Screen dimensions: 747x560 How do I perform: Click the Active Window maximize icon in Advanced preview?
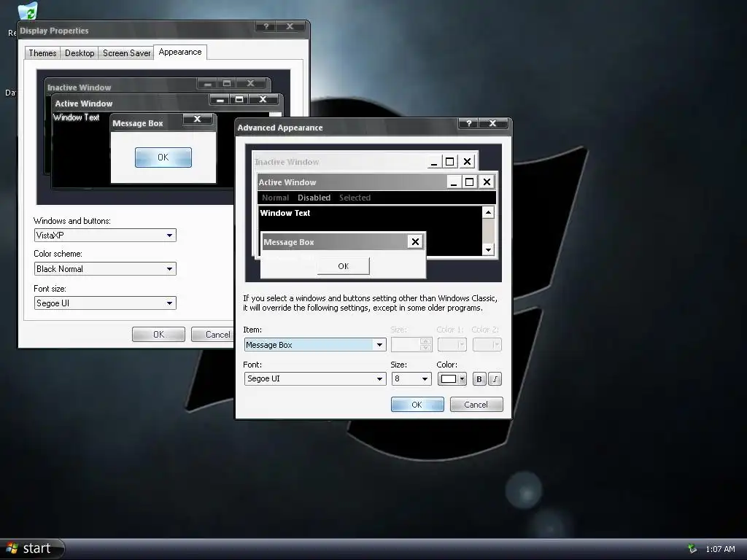tap(470, 182)
